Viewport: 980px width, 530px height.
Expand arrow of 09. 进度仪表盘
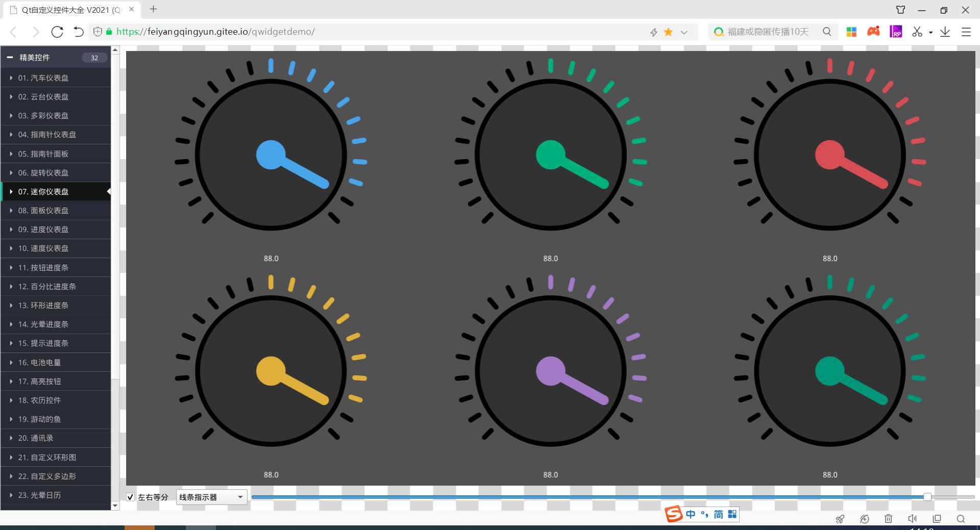[x=11, y=230]
